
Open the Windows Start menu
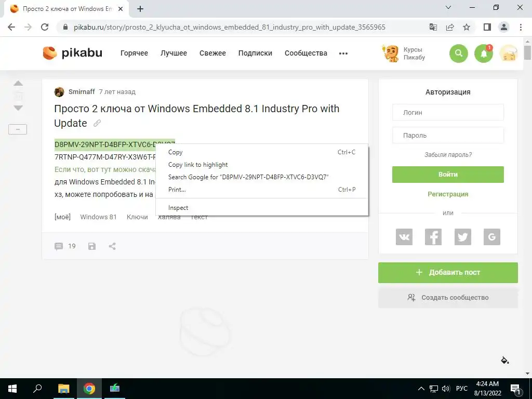click(x=12, y=389)
